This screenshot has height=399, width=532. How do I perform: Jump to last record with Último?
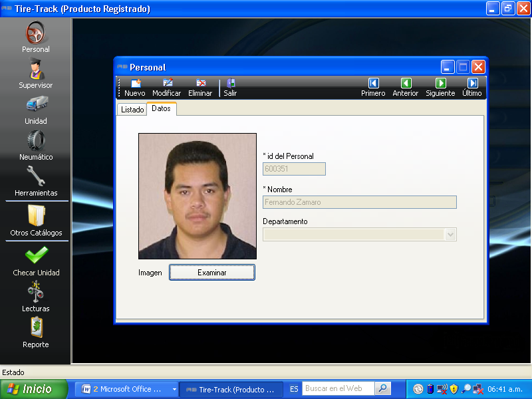472,88
